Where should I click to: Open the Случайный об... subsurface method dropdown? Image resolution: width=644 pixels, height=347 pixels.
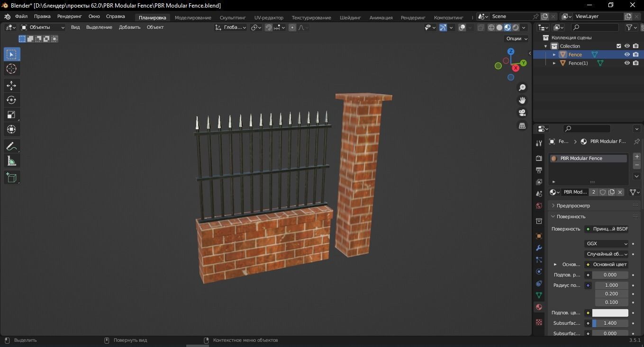(607, 254)
